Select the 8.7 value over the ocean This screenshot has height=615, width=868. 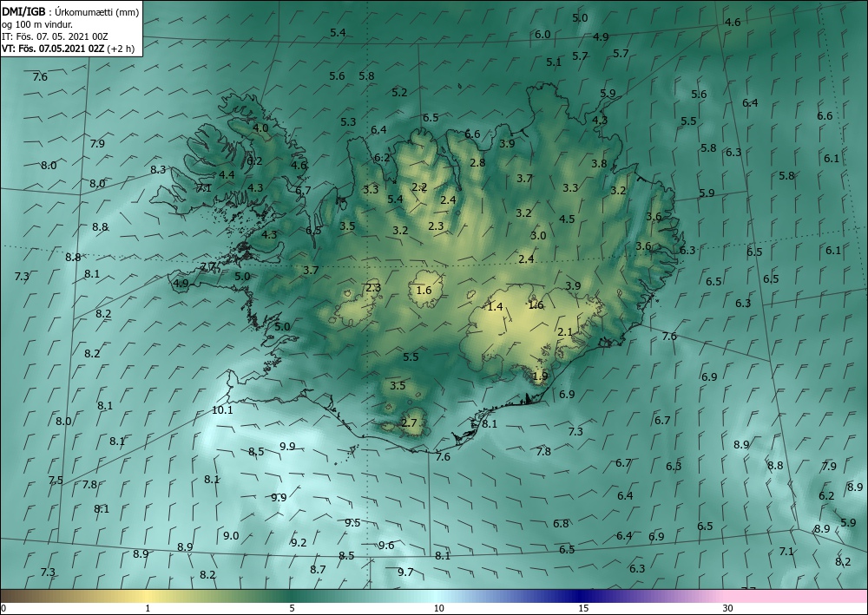[318, 569]
